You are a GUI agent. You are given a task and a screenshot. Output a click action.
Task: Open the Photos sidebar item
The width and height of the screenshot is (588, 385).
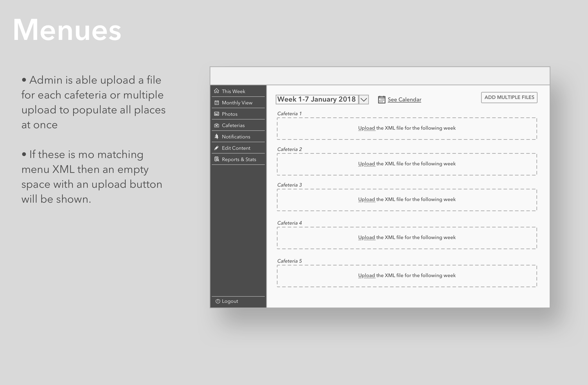(x=238, y=114)
